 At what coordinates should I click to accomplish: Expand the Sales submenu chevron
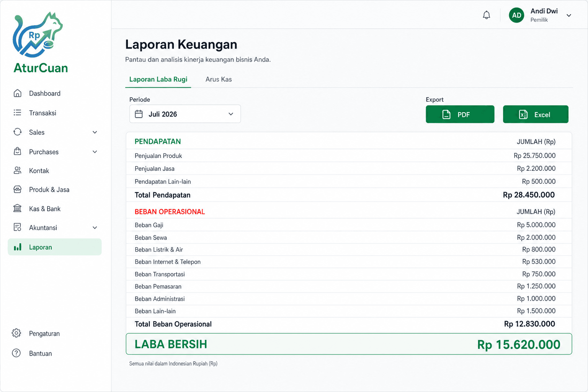pyautogui.click(x=95, y=132)
